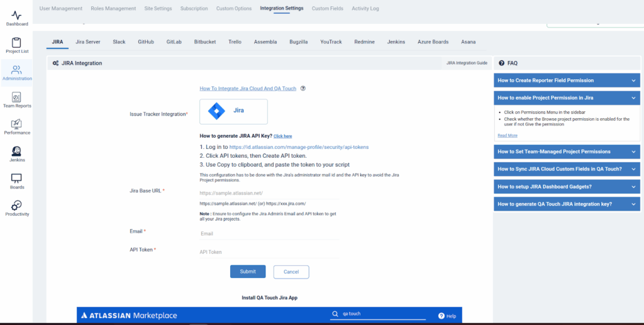Focus the Email input field
Screen dimensions: 644x325
click(269, 233)
